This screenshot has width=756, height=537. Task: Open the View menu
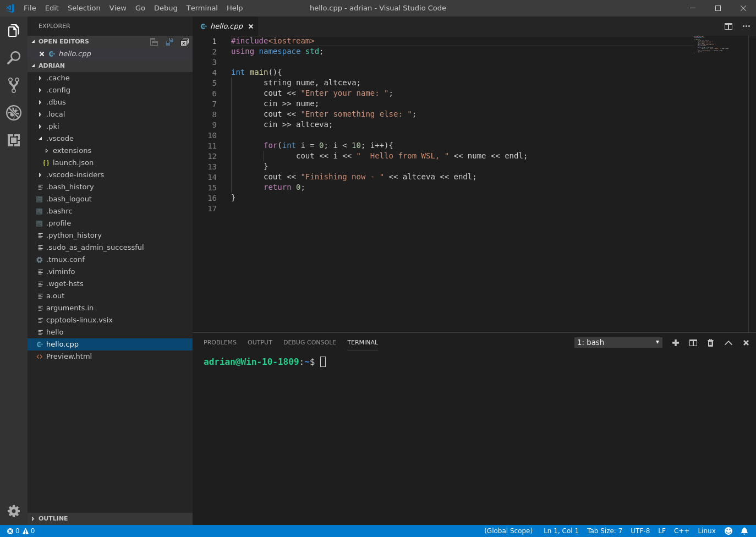pos(118,8)
